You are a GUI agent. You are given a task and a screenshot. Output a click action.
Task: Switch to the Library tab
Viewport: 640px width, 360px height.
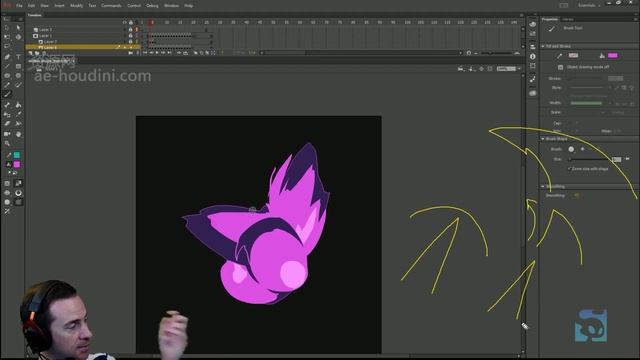[568, 19]
